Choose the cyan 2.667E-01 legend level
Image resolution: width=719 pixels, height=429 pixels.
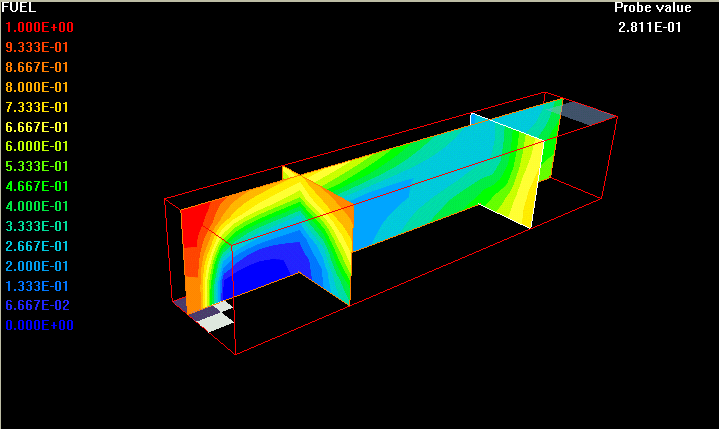[x=39, y=246]
